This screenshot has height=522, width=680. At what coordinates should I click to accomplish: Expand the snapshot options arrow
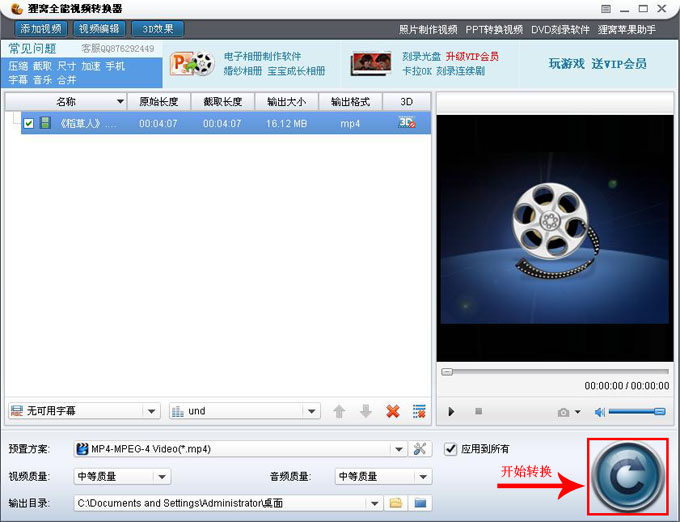pos(578,411)
